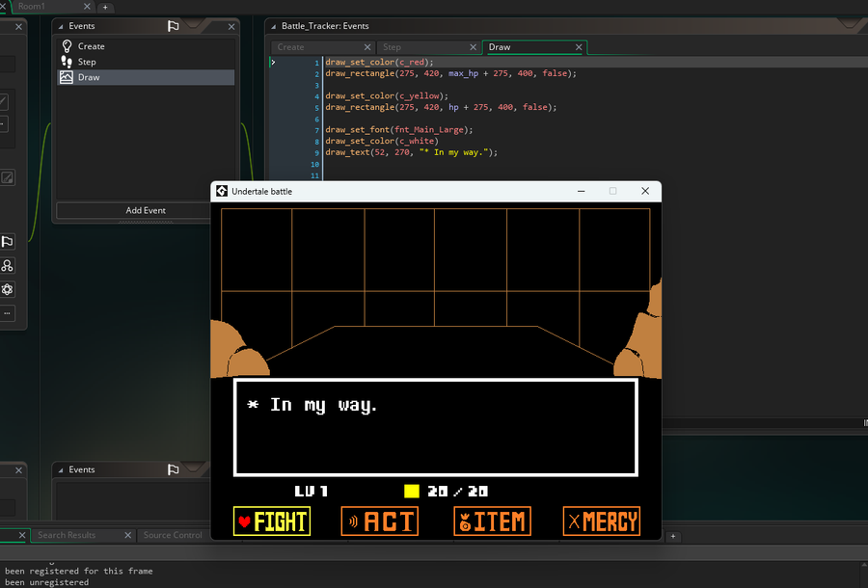Collapse the lower Events panel triangle
Screen dimensions: 868x588
click(61, 470)
